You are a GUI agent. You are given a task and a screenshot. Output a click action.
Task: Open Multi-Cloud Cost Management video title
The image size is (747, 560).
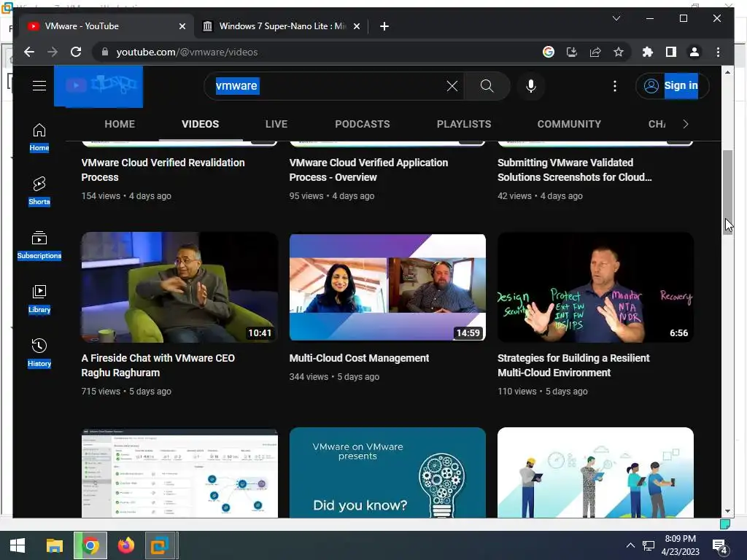tap(359, 358)
